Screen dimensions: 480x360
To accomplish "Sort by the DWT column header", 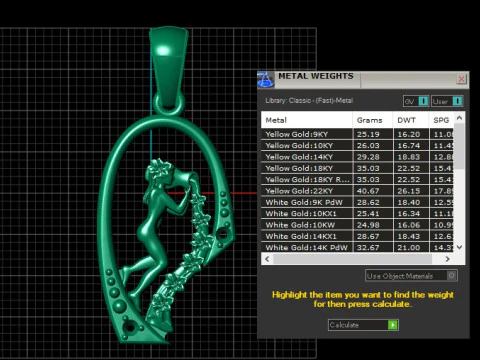I will 411,120.
